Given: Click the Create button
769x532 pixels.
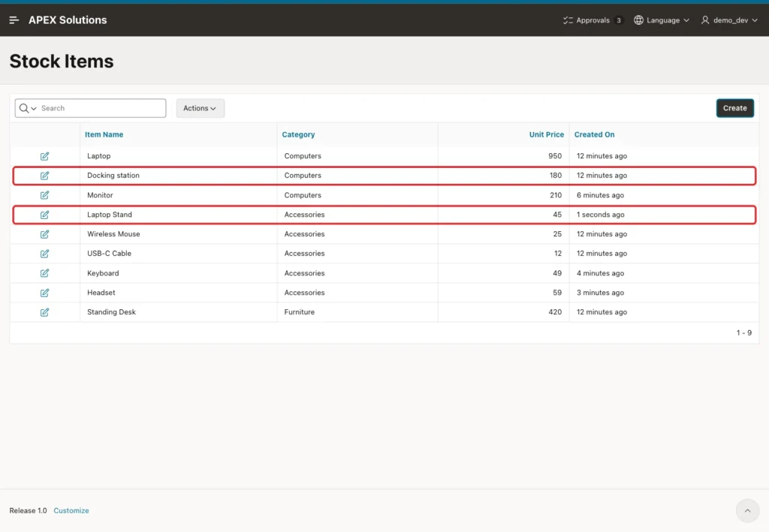Looking at the screenshot, I should [x=734, y=108].
